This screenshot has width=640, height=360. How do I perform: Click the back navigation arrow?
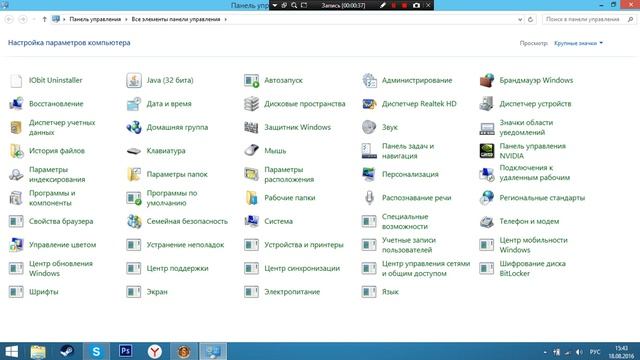(x=9, y=19)
